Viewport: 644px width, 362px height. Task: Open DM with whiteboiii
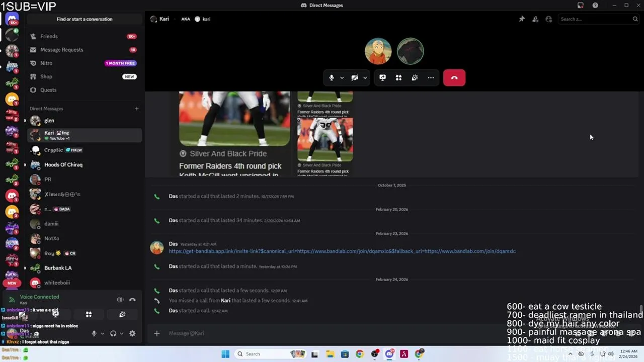click(x=84, y=283)
